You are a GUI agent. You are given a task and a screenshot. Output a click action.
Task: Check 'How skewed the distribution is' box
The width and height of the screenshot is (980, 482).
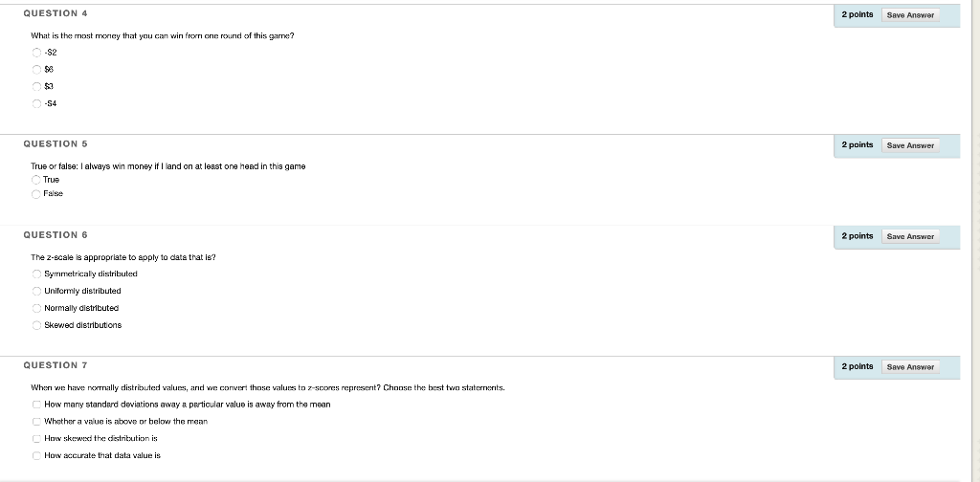[x=36, y=438]
